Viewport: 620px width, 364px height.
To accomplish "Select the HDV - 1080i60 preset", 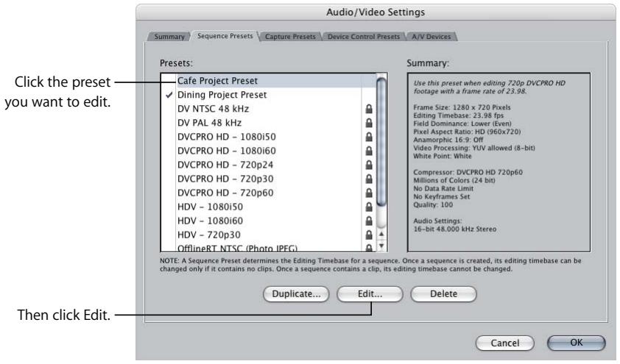I will [269, 221].
